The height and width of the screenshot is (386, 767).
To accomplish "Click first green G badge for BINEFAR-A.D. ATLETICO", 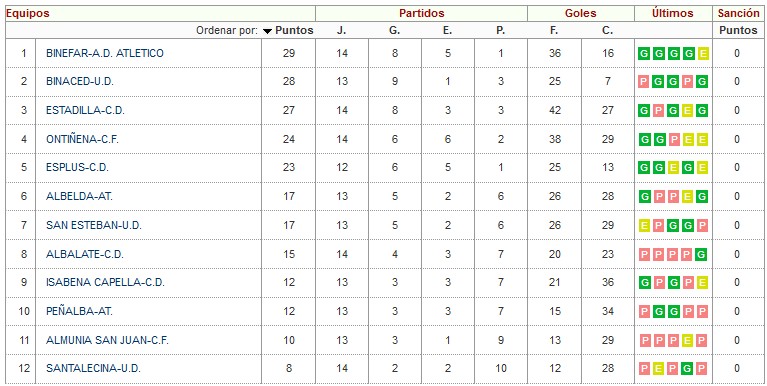I will [645, 53].
